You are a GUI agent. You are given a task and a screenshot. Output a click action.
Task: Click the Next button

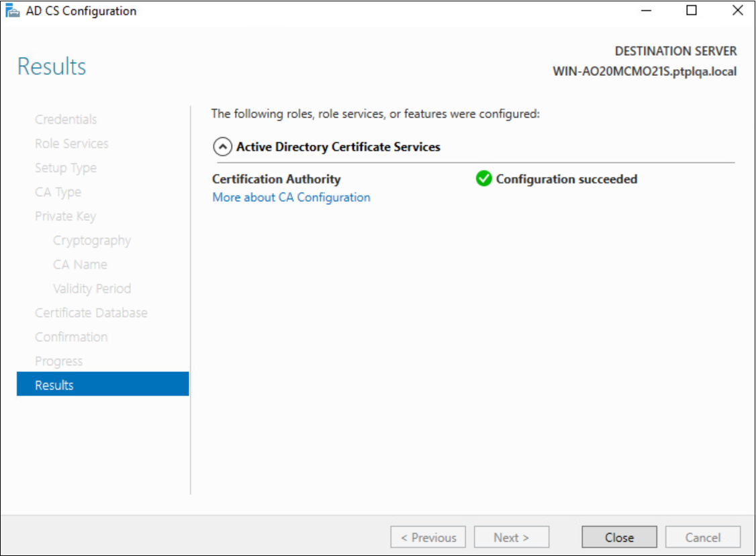click(512, 537)
